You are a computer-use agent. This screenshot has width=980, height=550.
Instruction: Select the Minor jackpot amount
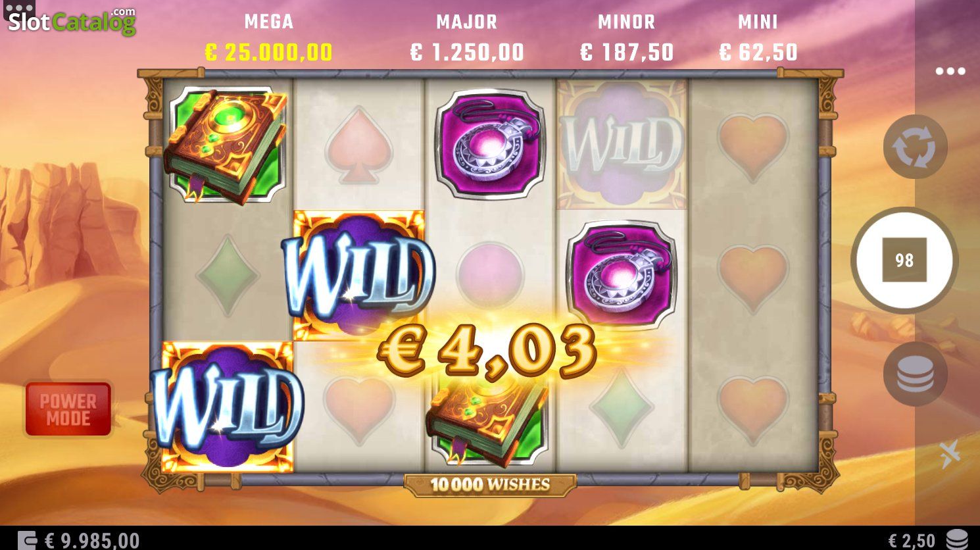[x=627, y=53]
